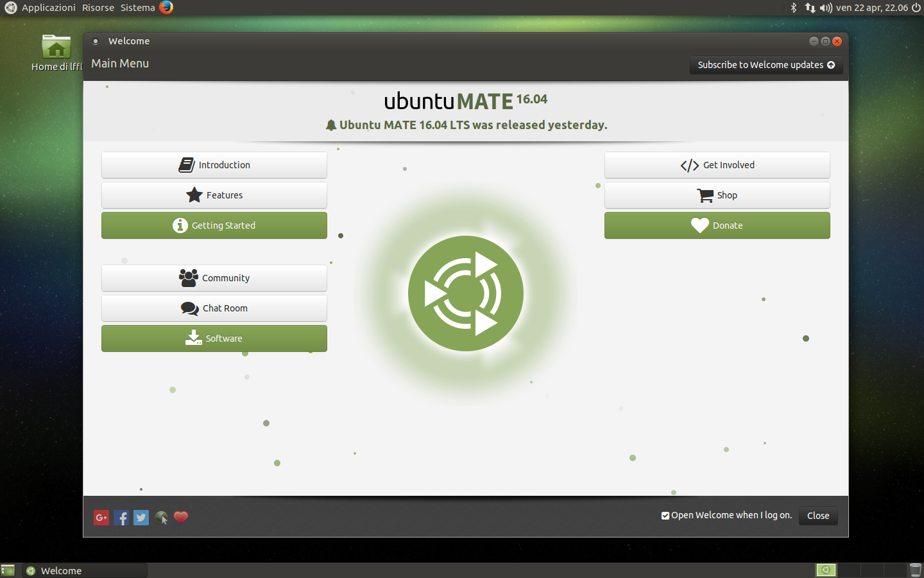924x578 pixels.
Task: Click the red heart icon in footer
Action: point(181,517)
